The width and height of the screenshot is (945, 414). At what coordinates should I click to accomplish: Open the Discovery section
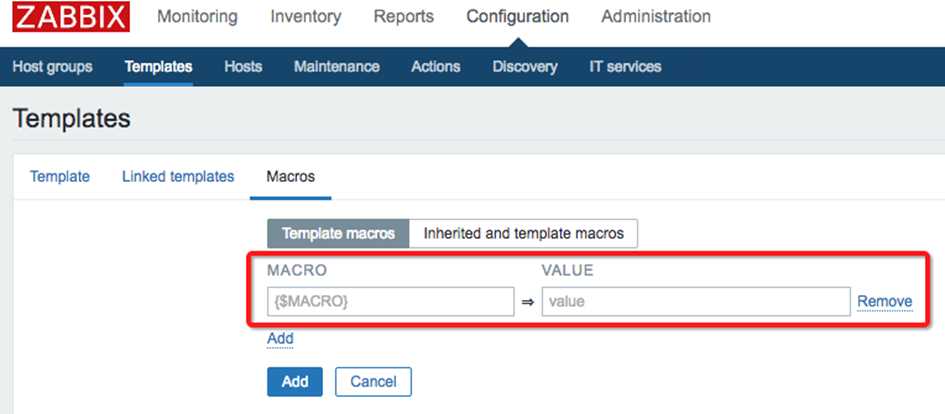525,66
